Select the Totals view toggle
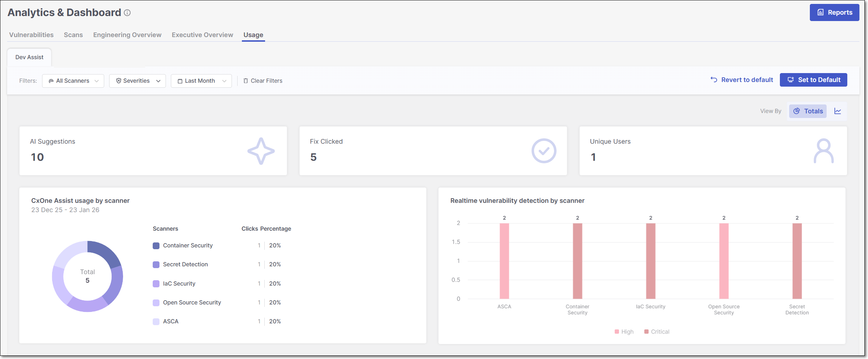Viewport: 868px width, 359px height. (x=808, y=111)
